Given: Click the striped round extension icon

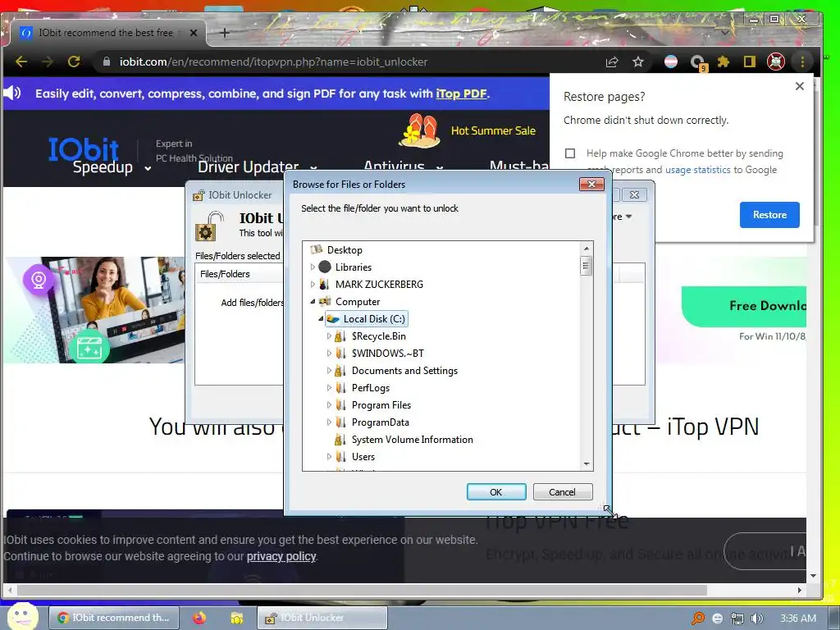Looking at the screenshot, I should pyautogui.click(x=671, y=62).
